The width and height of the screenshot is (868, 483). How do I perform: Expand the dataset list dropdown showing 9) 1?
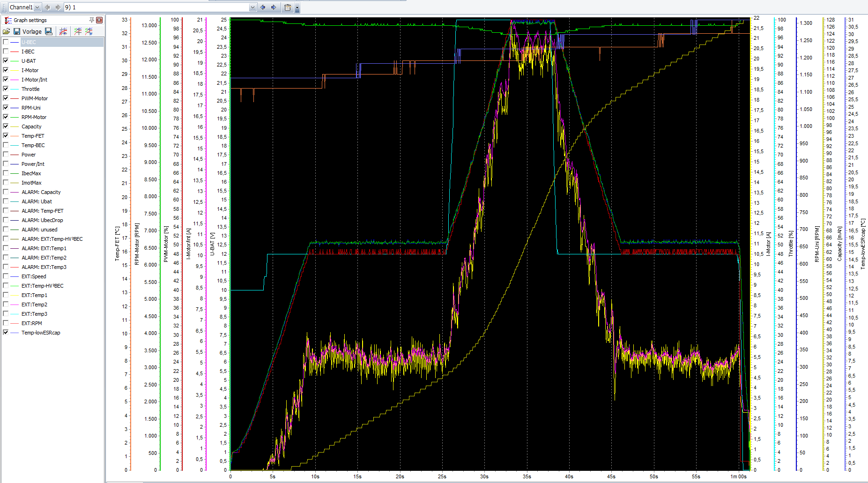click(253, 7)
